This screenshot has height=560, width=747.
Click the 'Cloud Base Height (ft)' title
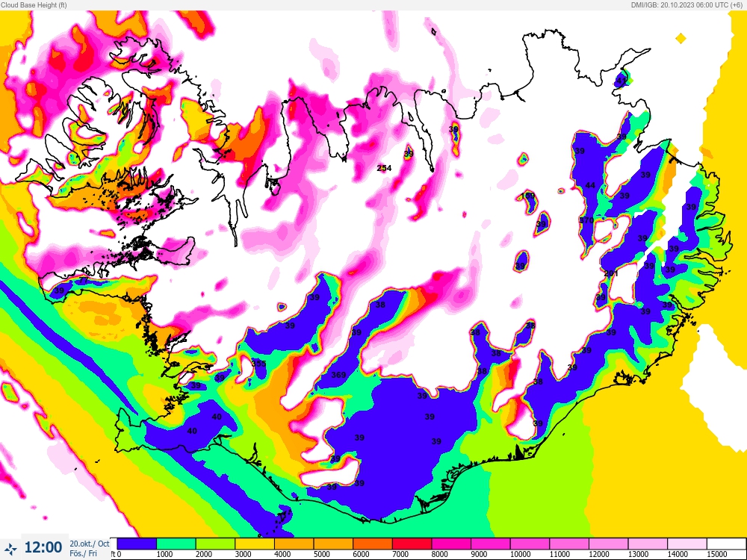[34, 4]
